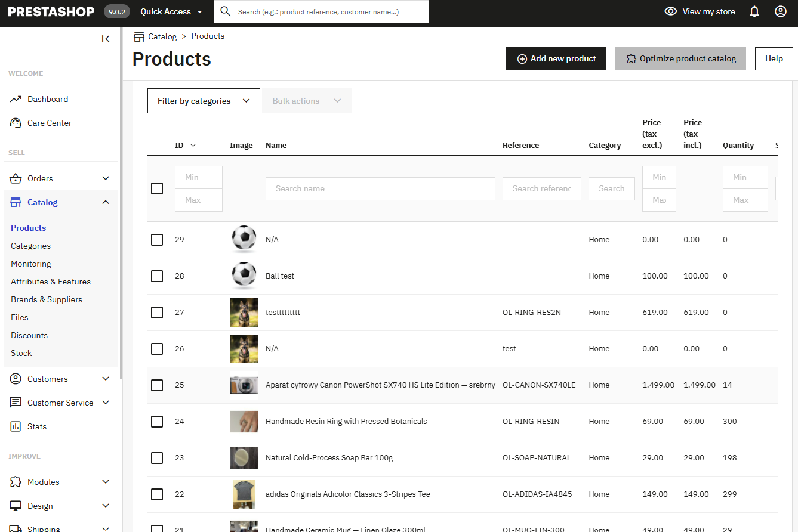The height and width of the screenshot is (532, 798).
Task: Click the Stats chart icon
Action: point(16,426)
